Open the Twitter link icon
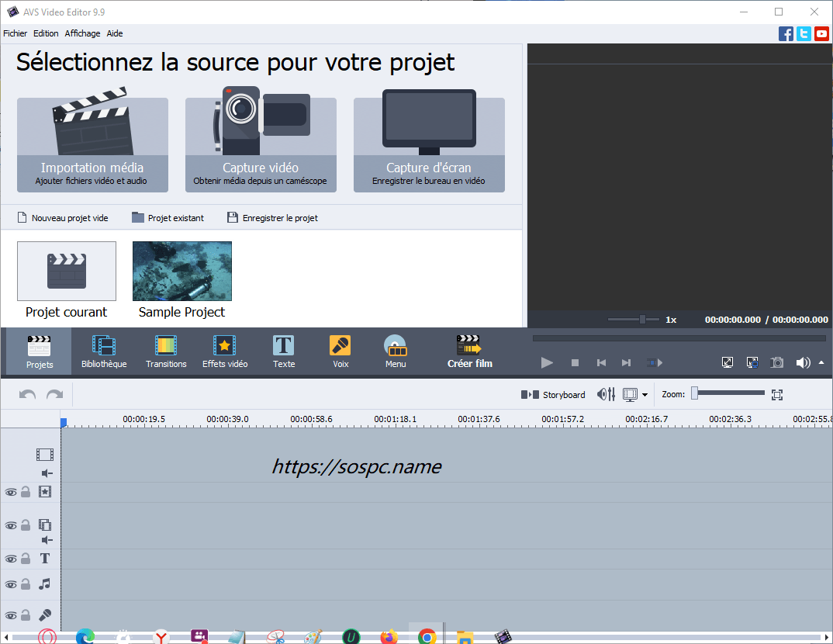The width and height of the screenshot is (833, 644). coord(804,34)
